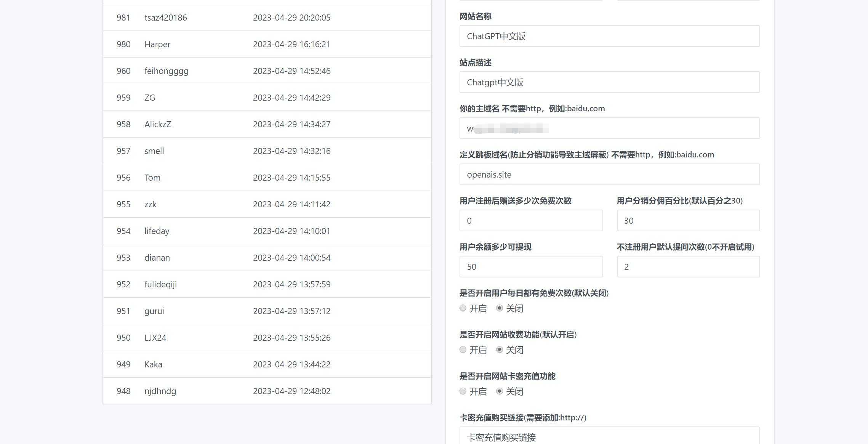Select 关闭 for 卡密充值功能
868x444 pixels.
pyautogui.click(x=500, y=391)
